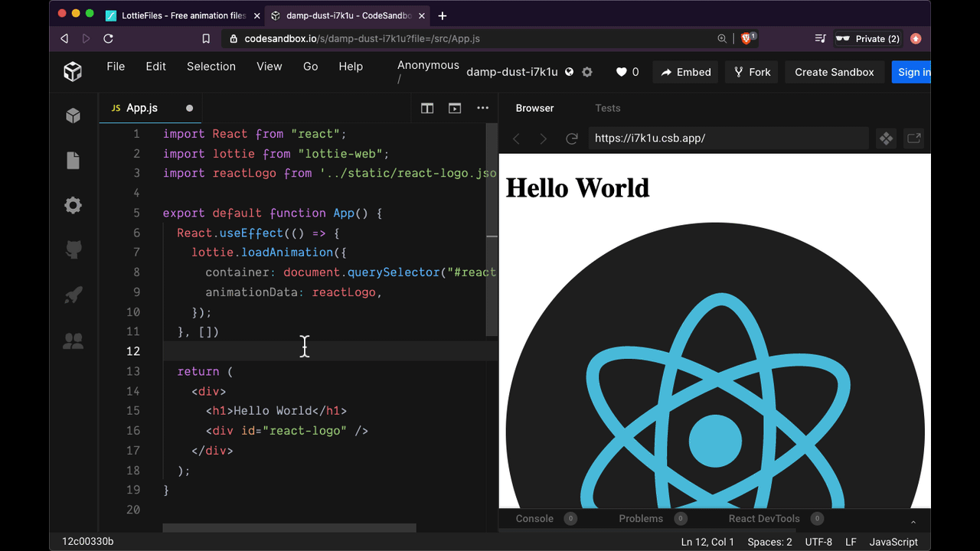The image size is (980, 551).
Task: Open Deployment rocket icon in sidebar
Action: tap(73, 295)
